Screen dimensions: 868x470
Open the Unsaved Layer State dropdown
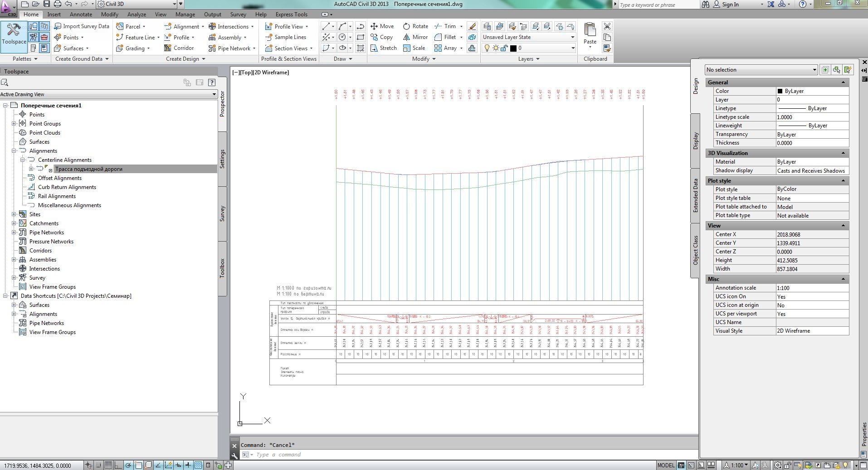pyautogui.click(x=528, y=37)
